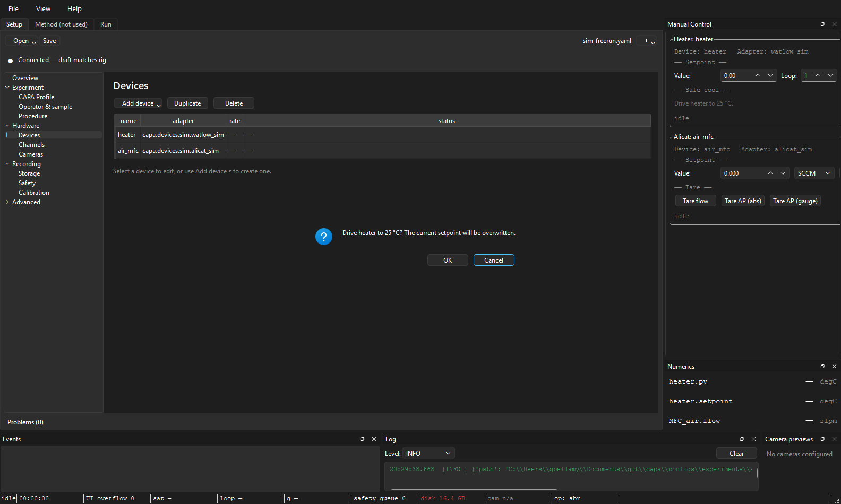
Task: Decrease air_mfc setpoint value
Action: coord(783,173)
